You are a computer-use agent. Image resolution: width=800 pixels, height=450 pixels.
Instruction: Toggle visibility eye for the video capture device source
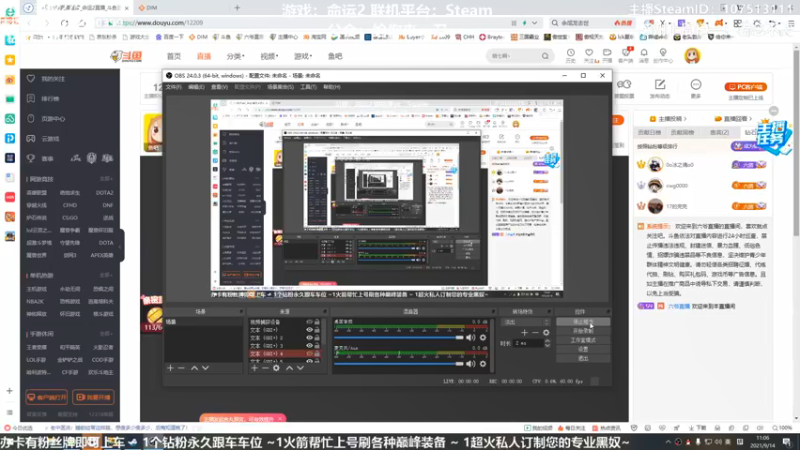coord(309,322)
